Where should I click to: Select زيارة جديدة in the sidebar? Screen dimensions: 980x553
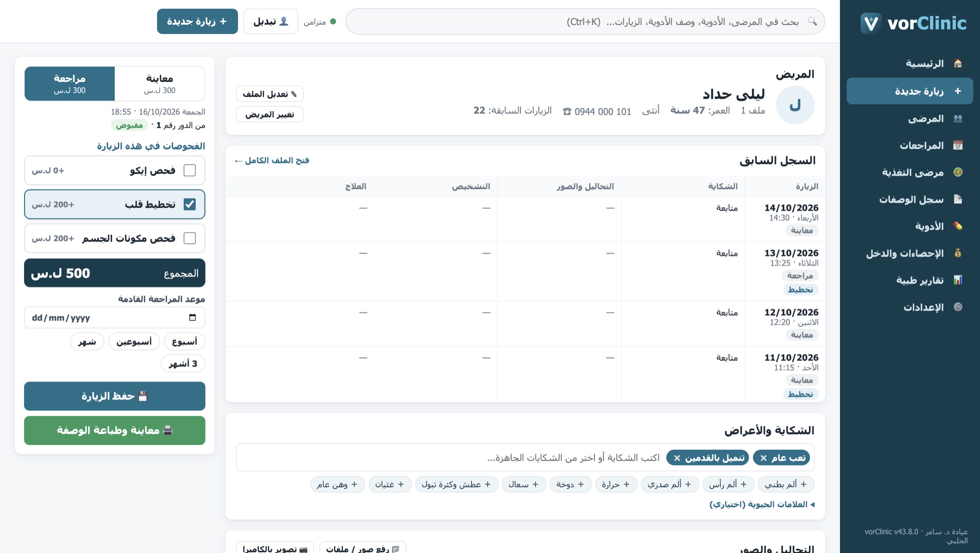[x=910, y=91]
